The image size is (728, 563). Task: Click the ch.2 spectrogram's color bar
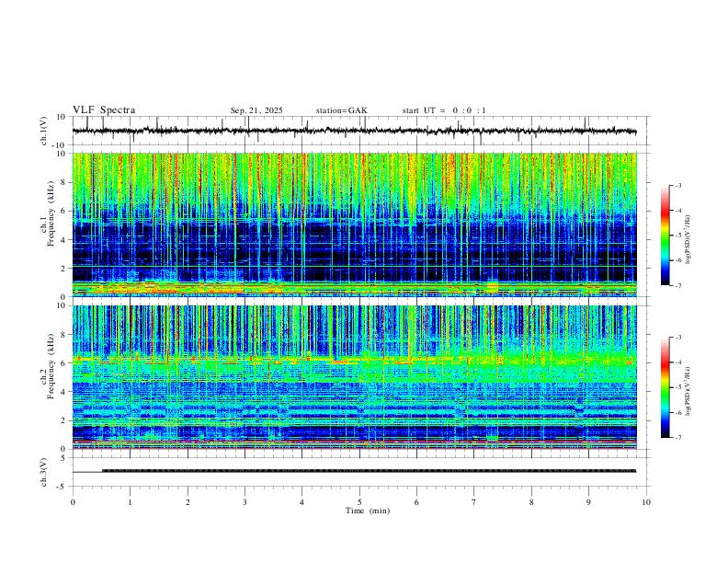pos(665,387)
